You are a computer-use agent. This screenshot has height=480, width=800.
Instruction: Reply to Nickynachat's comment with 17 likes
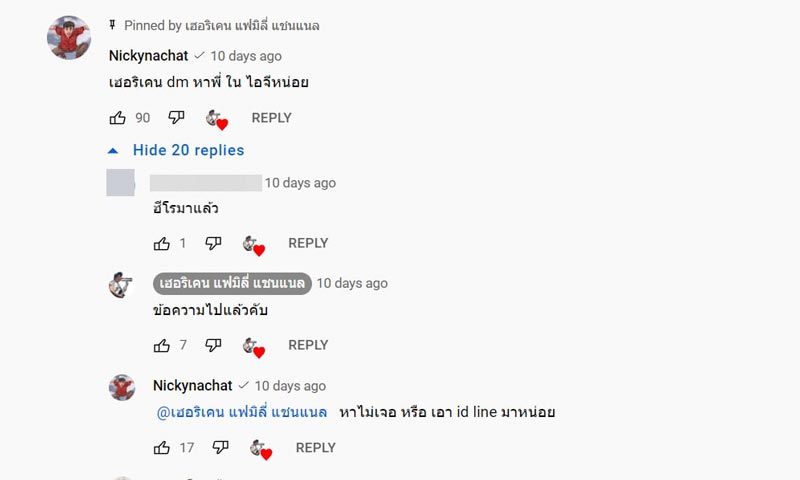[x=315, y=448]
